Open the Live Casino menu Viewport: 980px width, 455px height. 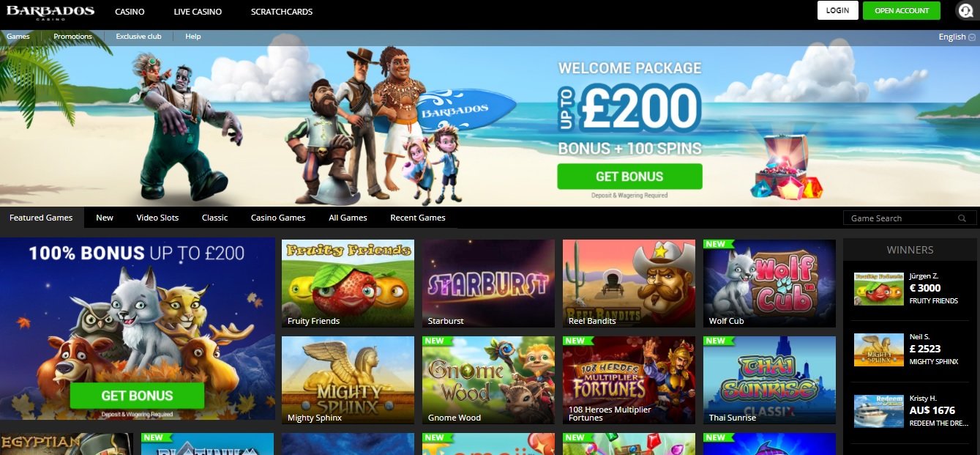198,12
